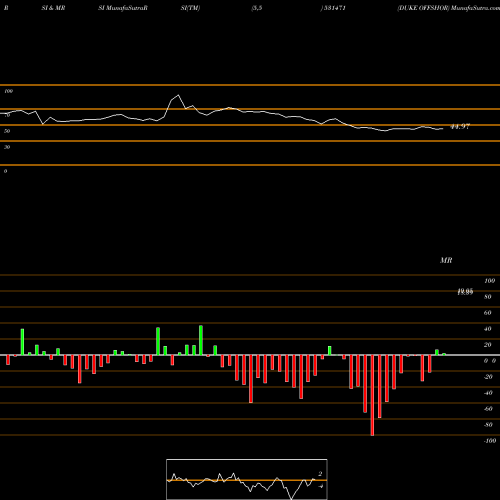The image size is (500, 500).
Task: Click the MR label above lower chart
Action: 446,260
